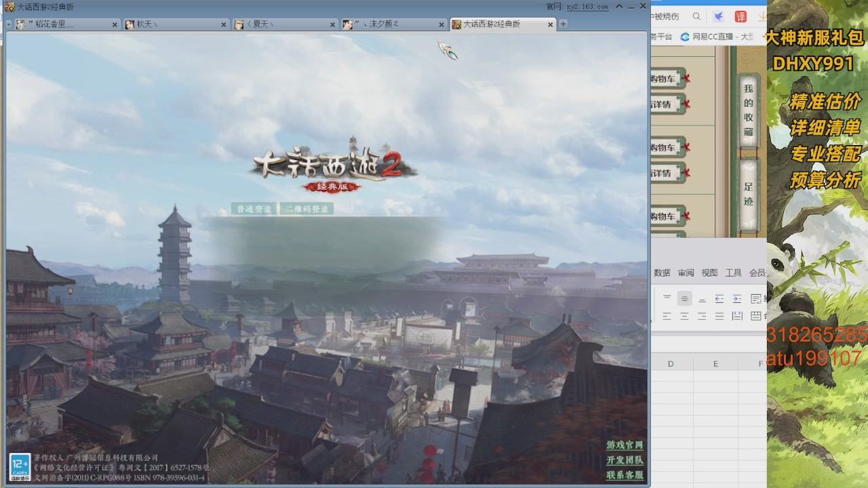
Task: Click the distributed alignment icon
Action: pos(737,316)
